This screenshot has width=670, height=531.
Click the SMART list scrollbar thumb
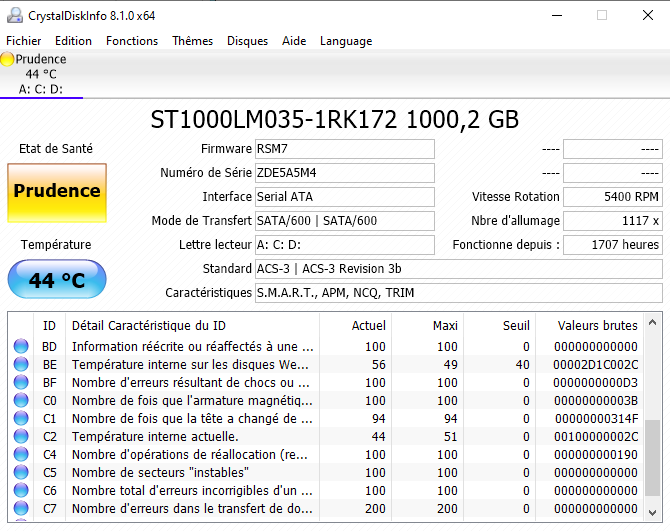point(652,458)
